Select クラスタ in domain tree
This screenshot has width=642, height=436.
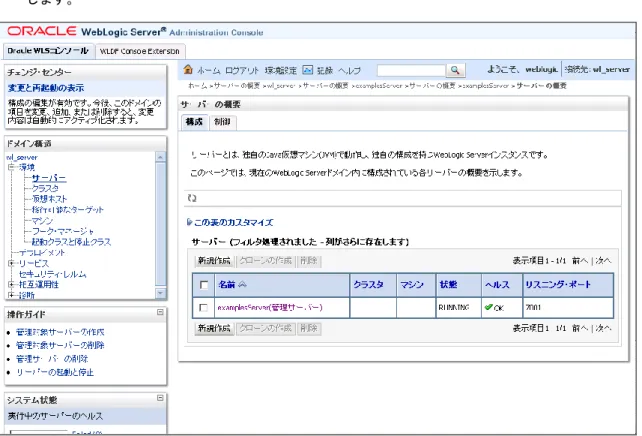(x=45, y=188)
